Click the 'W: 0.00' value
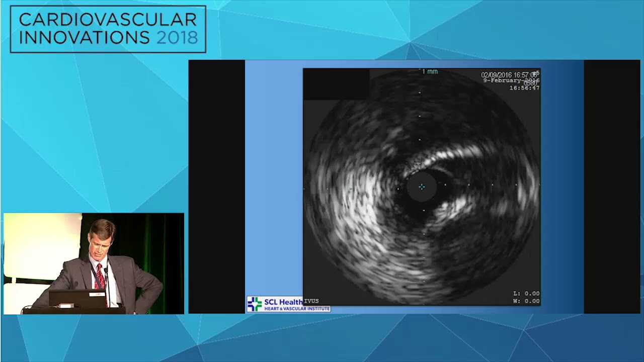The height and width of the screenshot is (362, 644). point(526,301)
